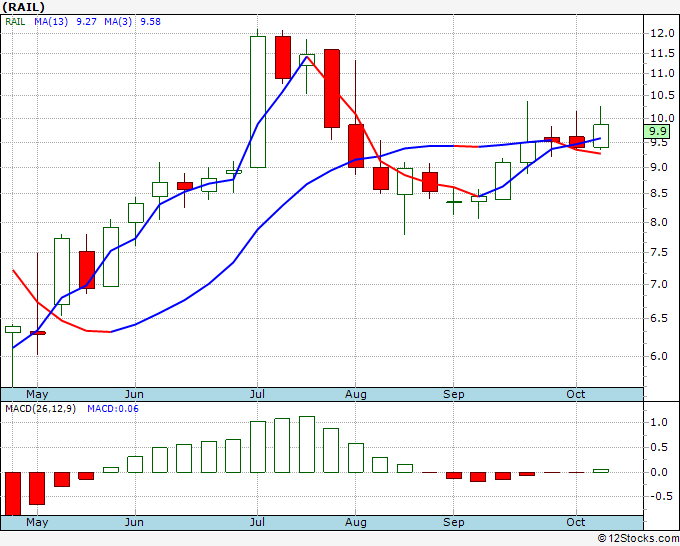Click the last white candlestick in October
Image resolution: width=680 pixels, height=546 pixels.
(601, 136)
